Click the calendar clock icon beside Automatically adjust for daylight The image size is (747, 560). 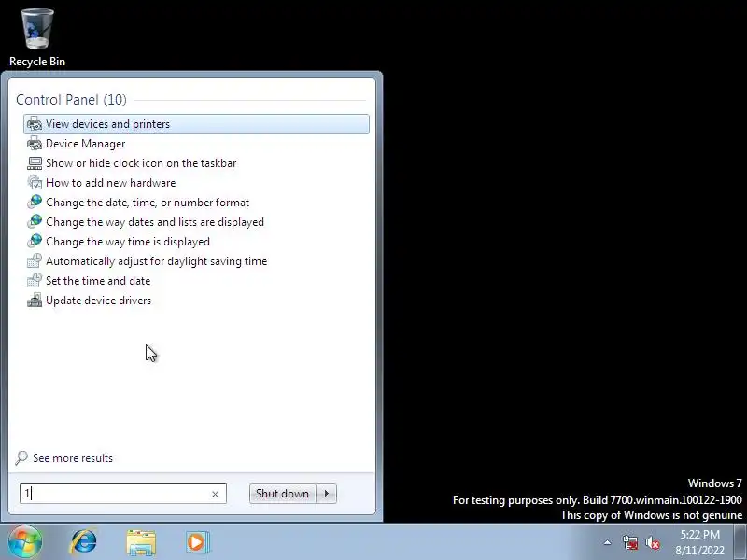point(35,261)
